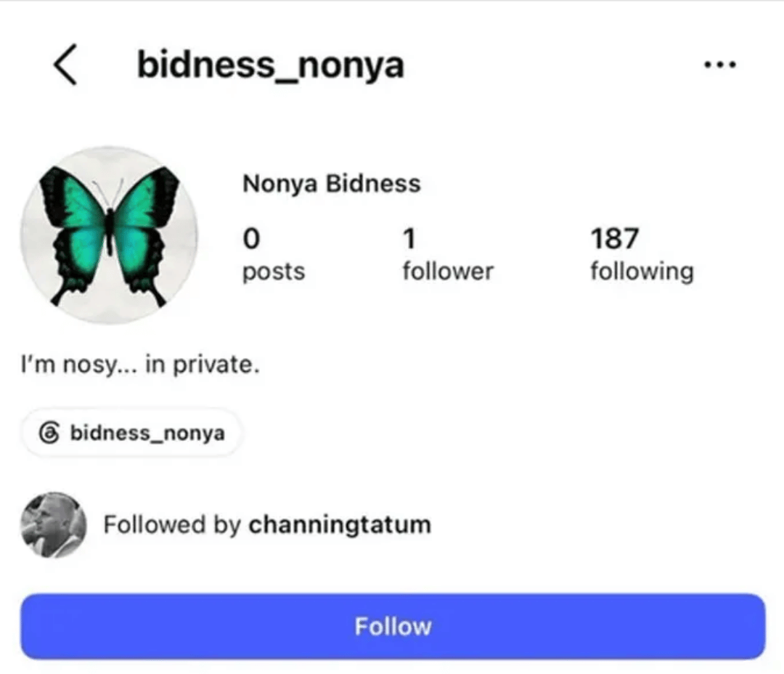784x674 pixels.
Task: Open channingtatum's small avatar photo
Action: click(x=54, y=525)
